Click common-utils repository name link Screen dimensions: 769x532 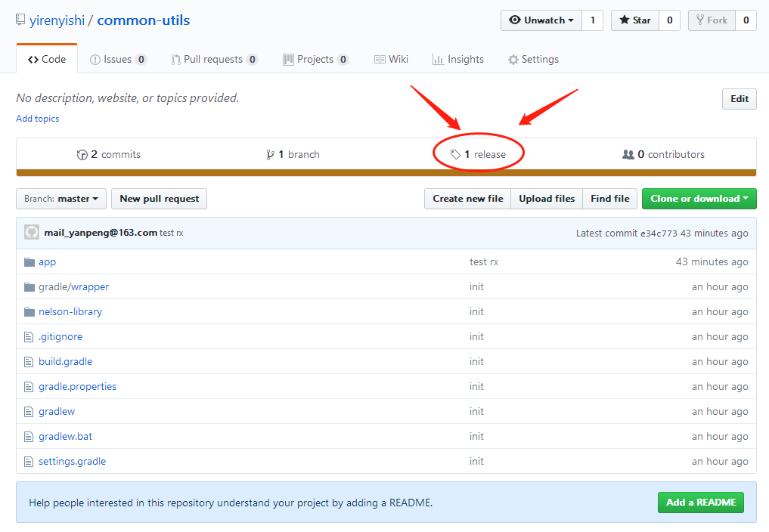(x=143, y=20)
